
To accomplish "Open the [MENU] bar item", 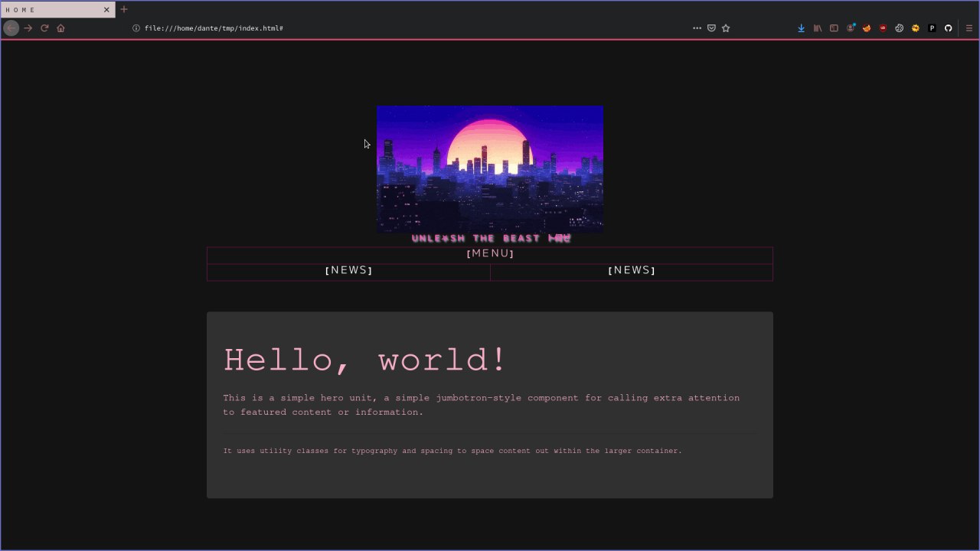I will click(x=490, y=254).
